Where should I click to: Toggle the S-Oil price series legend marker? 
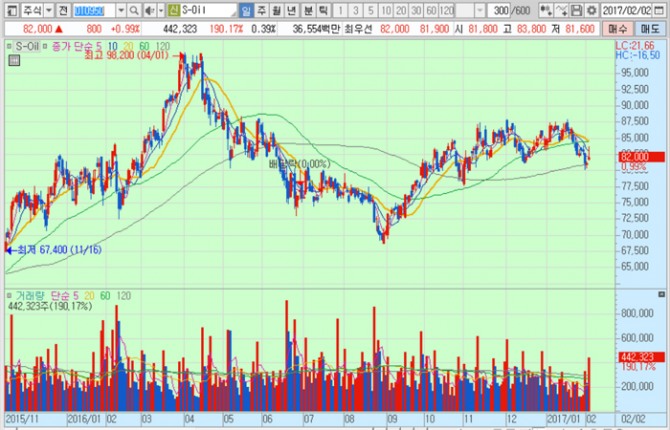click(9, 46)
